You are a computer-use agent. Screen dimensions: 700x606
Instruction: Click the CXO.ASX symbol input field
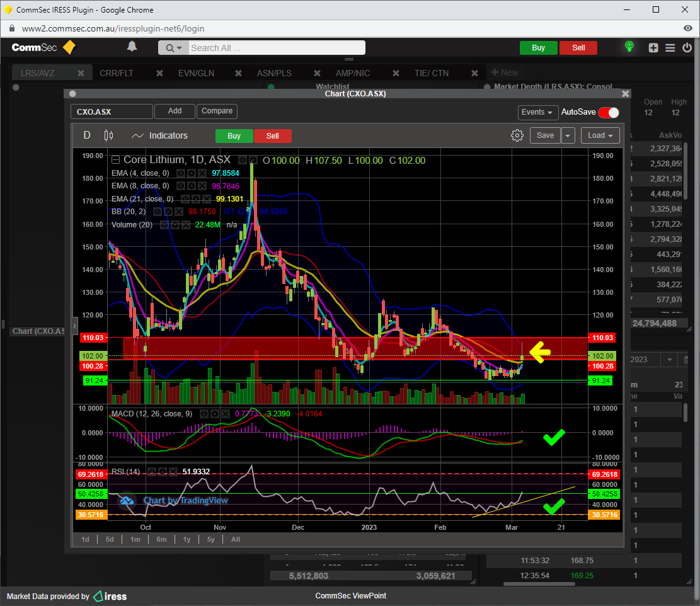[112, 111]
